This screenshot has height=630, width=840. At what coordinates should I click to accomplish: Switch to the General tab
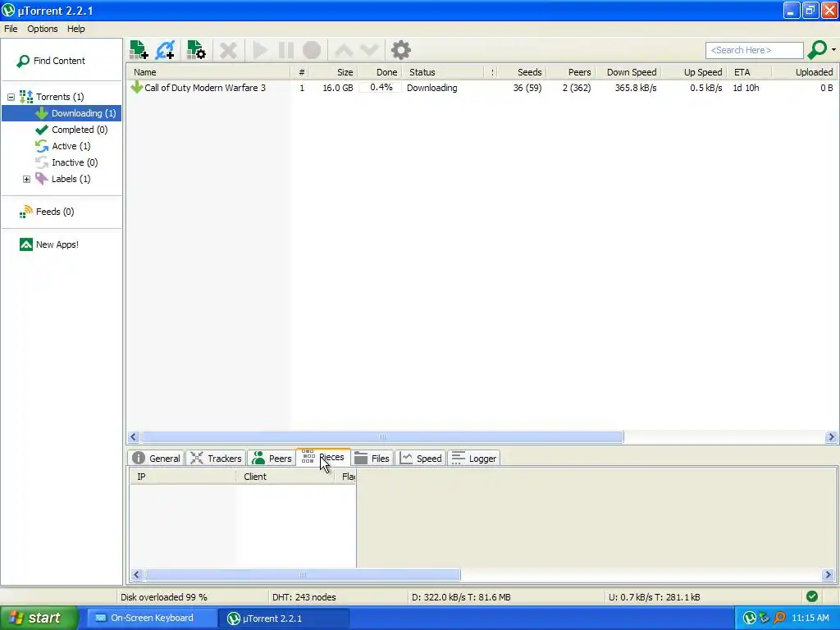(x=156, y=459)
